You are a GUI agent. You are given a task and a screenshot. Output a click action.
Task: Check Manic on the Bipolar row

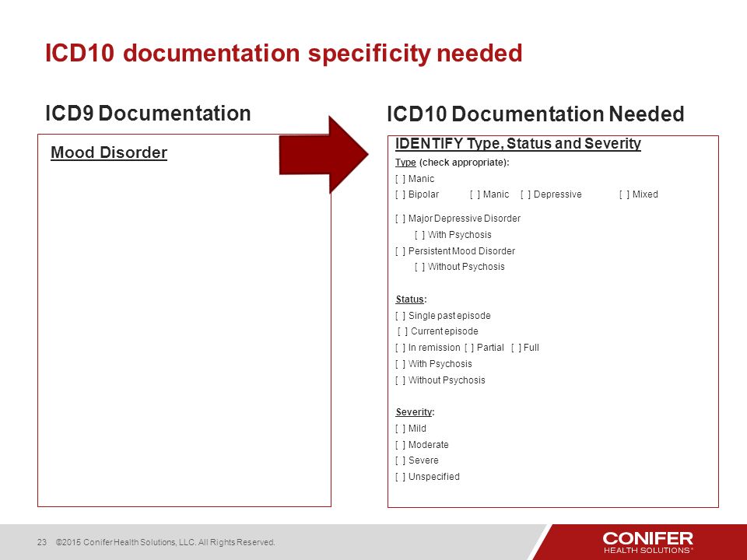pos(475,194)
